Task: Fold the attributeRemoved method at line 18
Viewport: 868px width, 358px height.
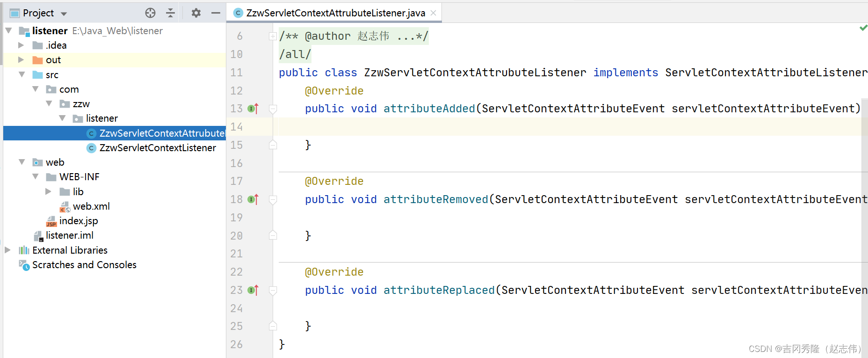Action: (273, 200)
